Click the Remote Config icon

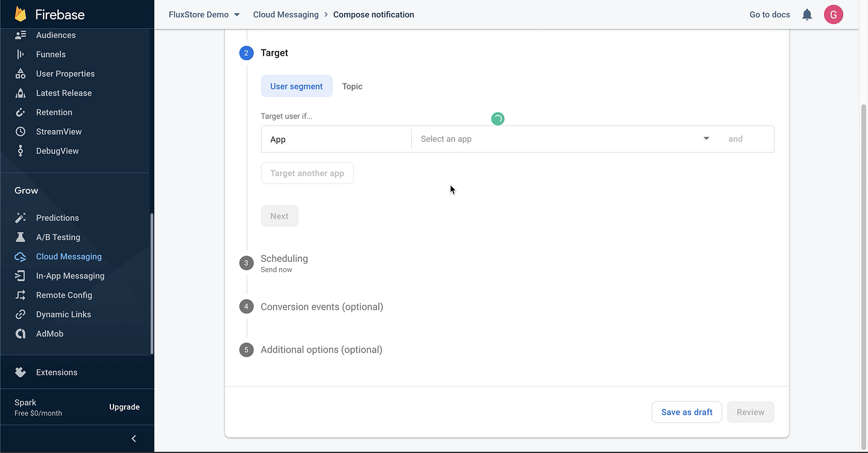pos(20,295)
